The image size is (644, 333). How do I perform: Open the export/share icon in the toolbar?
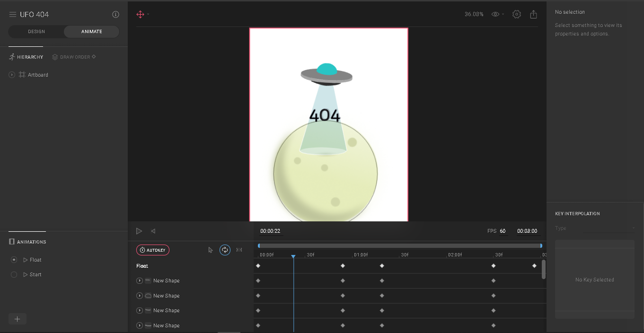(533, 14)
